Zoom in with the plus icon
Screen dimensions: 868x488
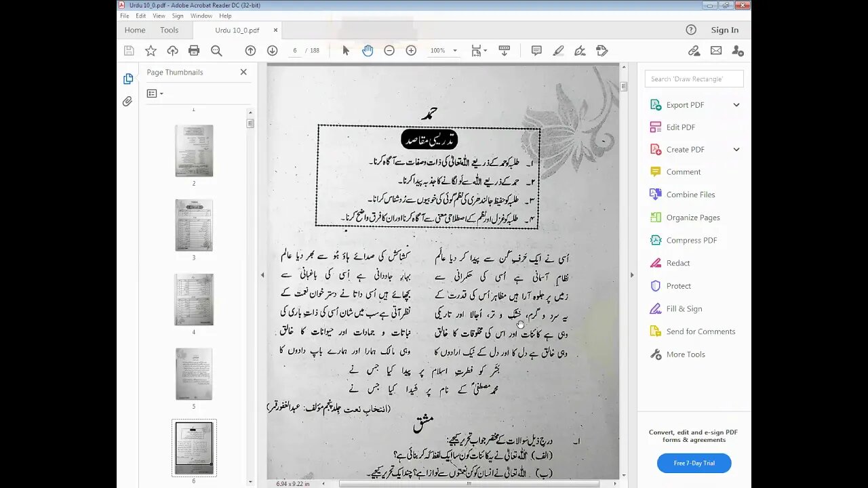coord(411,51)
